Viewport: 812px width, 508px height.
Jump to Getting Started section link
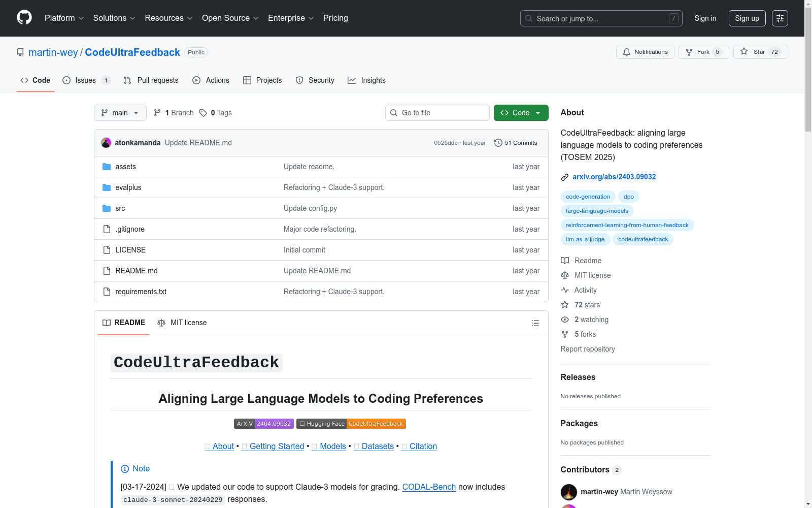pyautogui.click(x=273, y=446)
